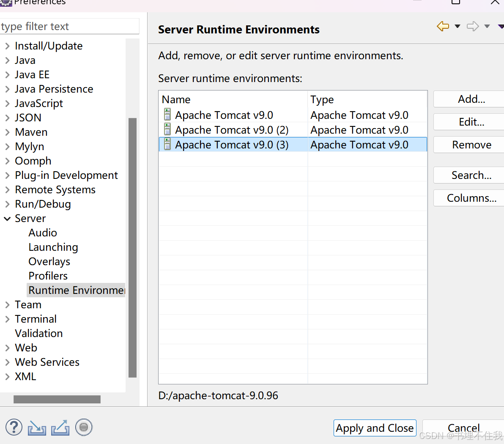
Task: Select the Apache Tomcat v9.0 (3) row name
Action: pyautogui.click(x=232, y=145)
